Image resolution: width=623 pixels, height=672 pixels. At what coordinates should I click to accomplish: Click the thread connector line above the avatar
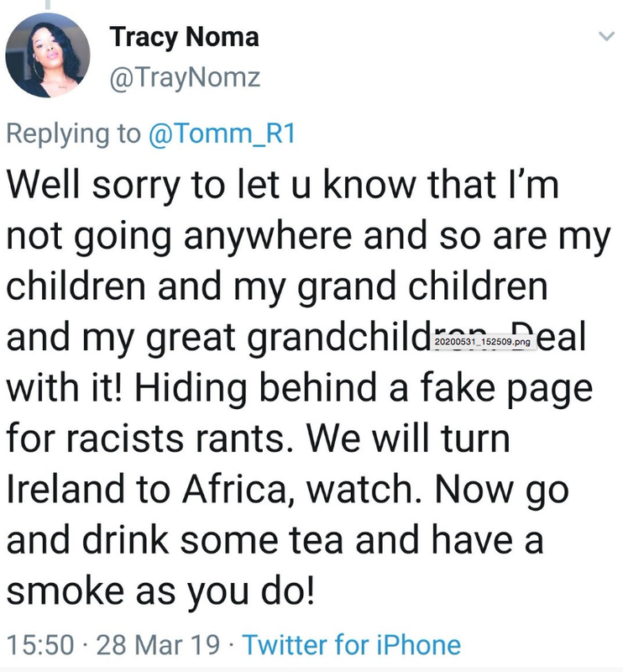click(48, 4)
